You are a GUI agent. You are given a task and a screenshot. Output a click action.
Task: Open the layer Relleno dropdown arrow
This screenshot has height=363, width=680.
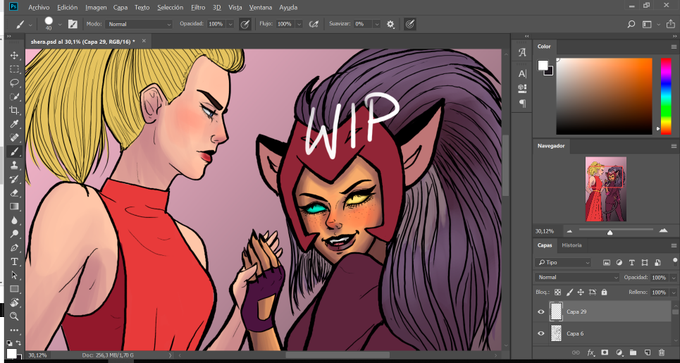click(x=673, y=292)
